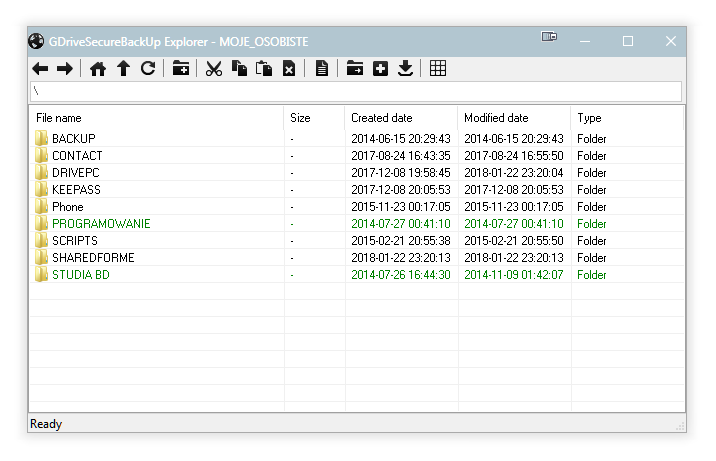Download with the down-arrow tray icon
This screenshot has width=716, height=461.
coord(405,68)
